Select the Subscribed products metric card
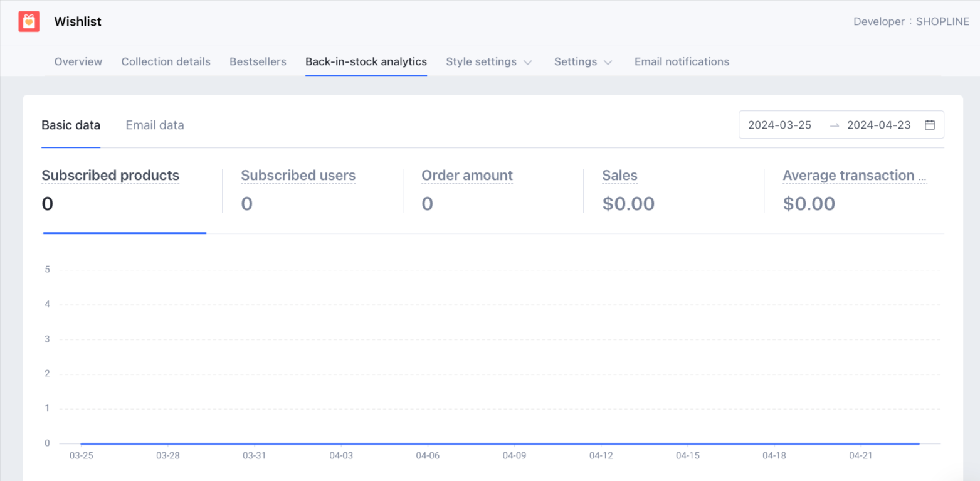Image resolution: width=980 pixels, height=481 pixels. point(110,190)
